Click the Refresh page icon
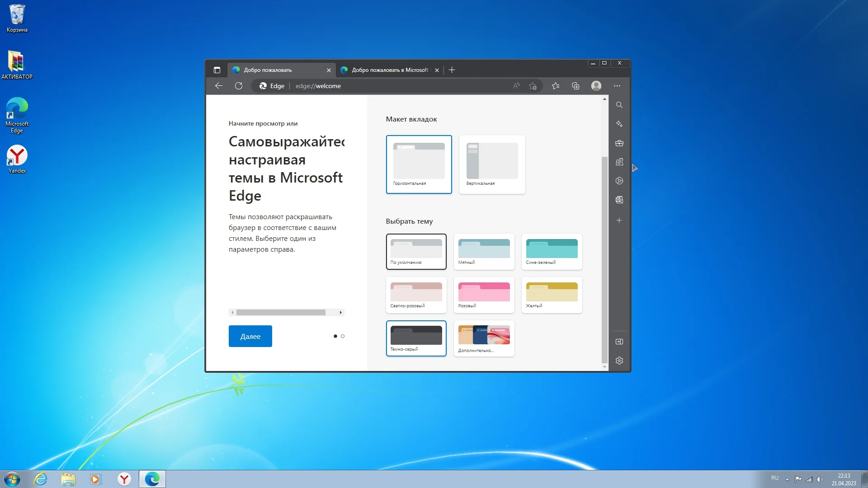 239,86
